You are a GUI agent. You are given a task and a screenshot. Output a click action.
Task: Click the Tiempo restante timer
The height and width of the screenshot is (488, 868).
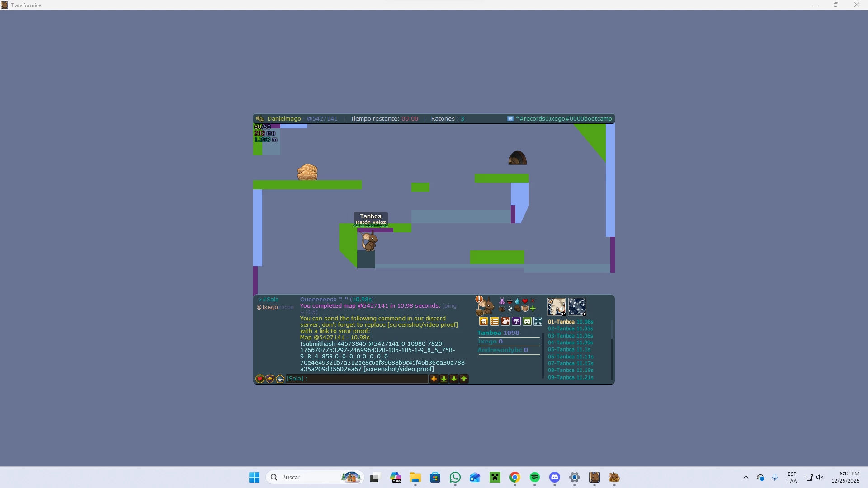click(x=384, y=119)
